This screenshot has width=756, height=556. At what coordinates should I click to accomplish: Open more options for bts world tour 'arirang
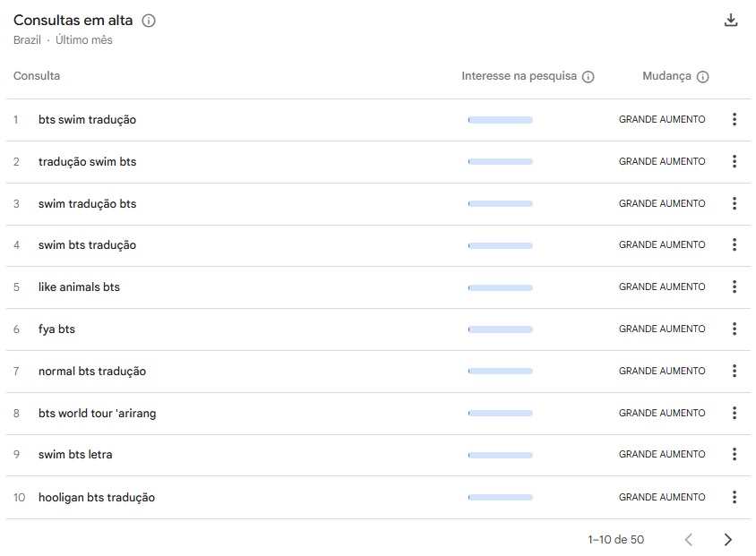735,413
